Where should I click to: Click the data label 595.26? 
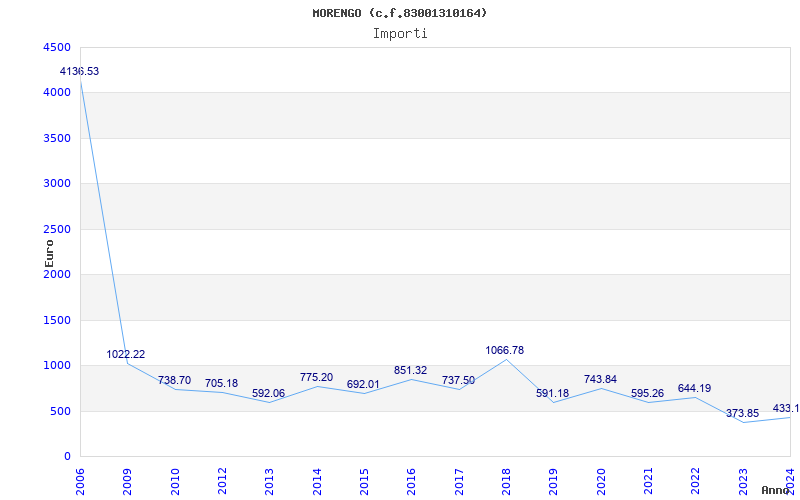pyautogui.click(x=647, y=393)
